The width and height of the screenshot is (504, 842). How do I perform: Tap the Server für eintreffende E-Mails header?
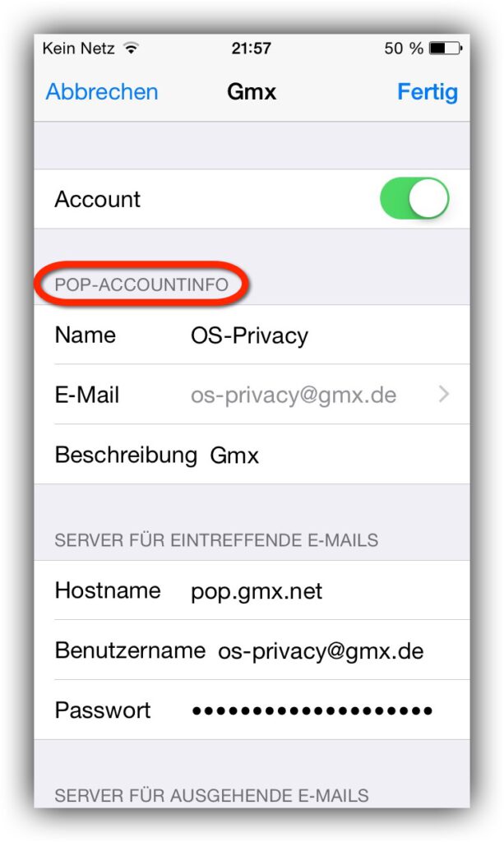point(216,539)
